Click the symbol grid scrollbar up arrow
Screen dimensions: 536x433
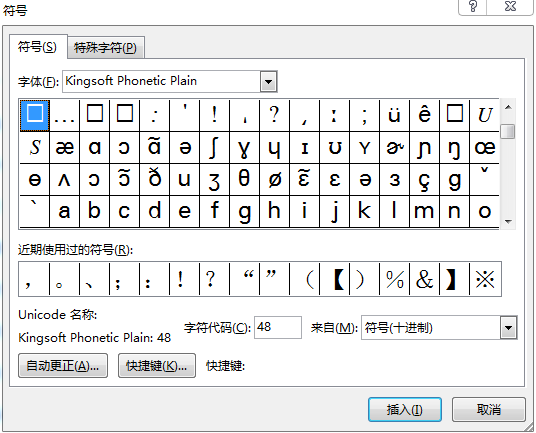pyautogui.click(x=508, y=107)
